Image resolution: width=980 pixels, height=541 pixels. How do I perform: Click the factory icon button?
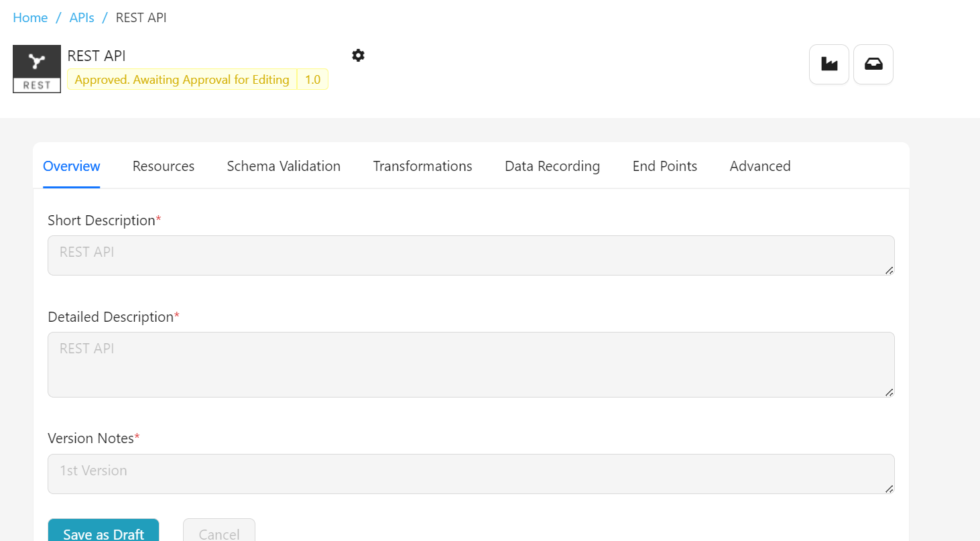(829, 64)
